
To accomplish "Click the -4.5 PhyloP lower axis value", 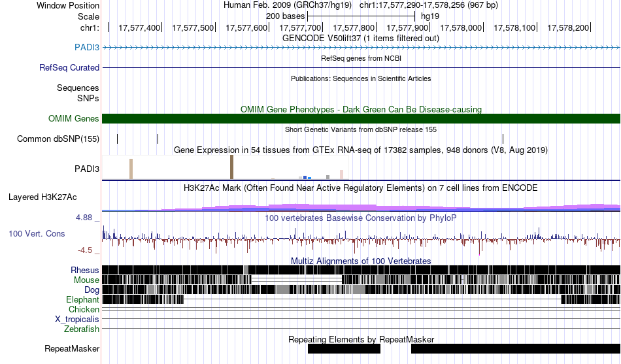I will (x=85, y=250).
